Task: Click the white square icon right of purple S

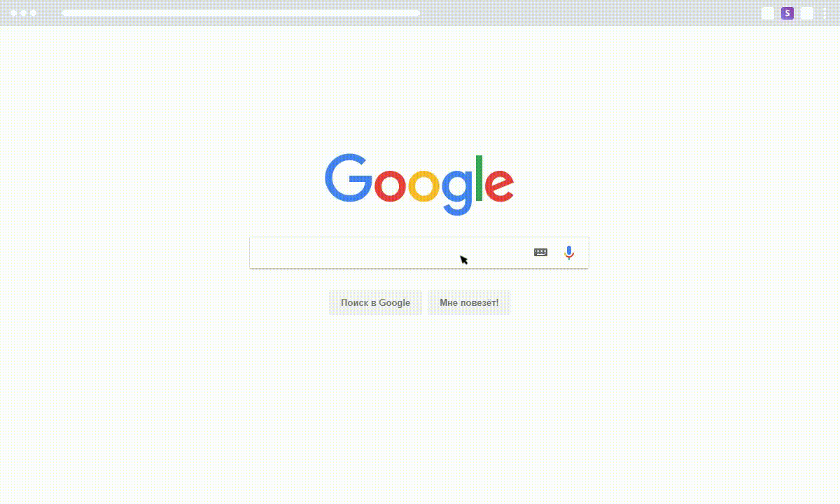Action: click(x=807, y=13)
